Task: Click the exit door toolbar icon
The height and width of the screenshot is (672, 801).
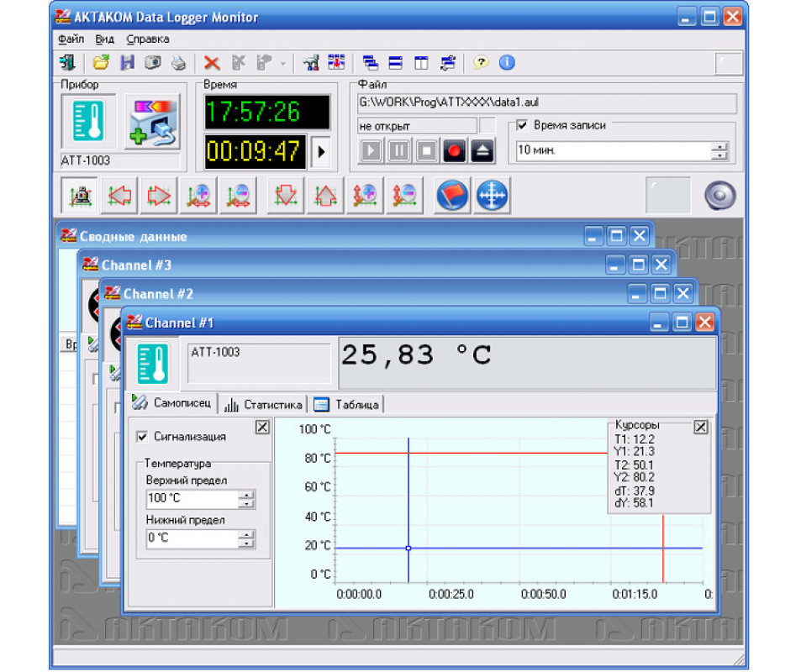Action: click(67, 63)
